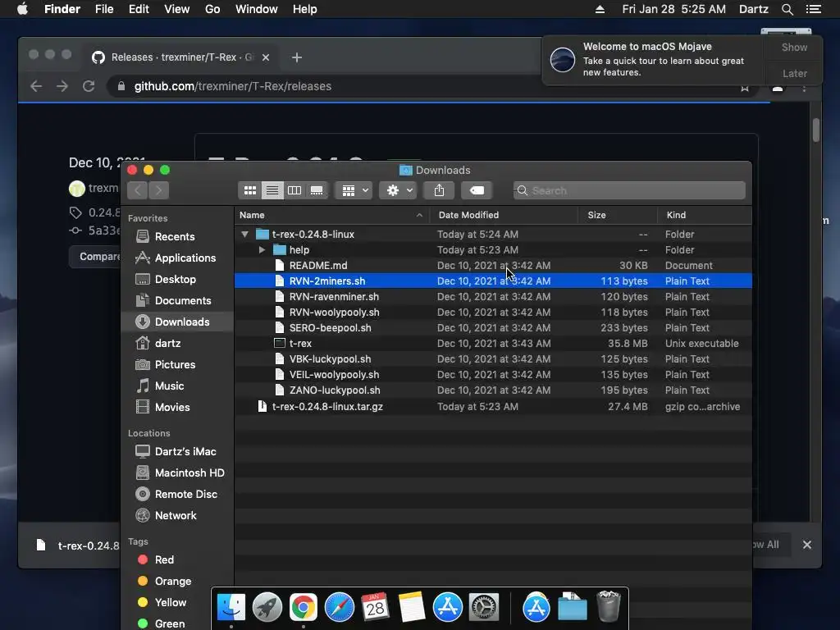
Task: Open Launchpad from the Dock
Action: (x=267, y=608)
